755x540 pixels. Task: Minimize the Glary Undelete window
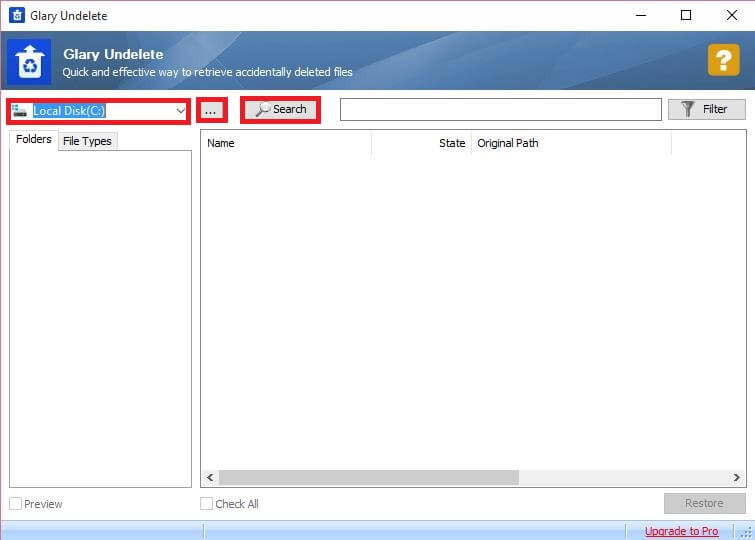click(x=641, y=15)
